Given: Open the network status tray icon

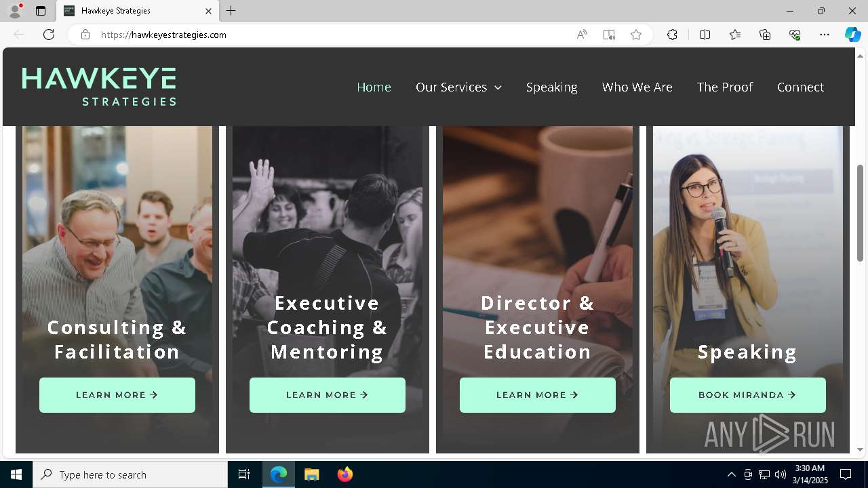Looking at the screenshot, I should coord(764,474).
